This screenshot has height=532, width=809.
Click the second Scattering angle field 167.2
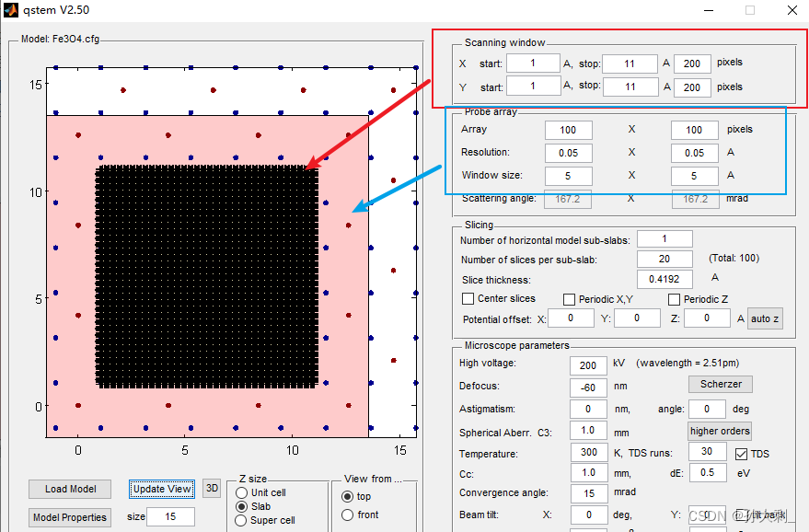click(x=695, y=199)
